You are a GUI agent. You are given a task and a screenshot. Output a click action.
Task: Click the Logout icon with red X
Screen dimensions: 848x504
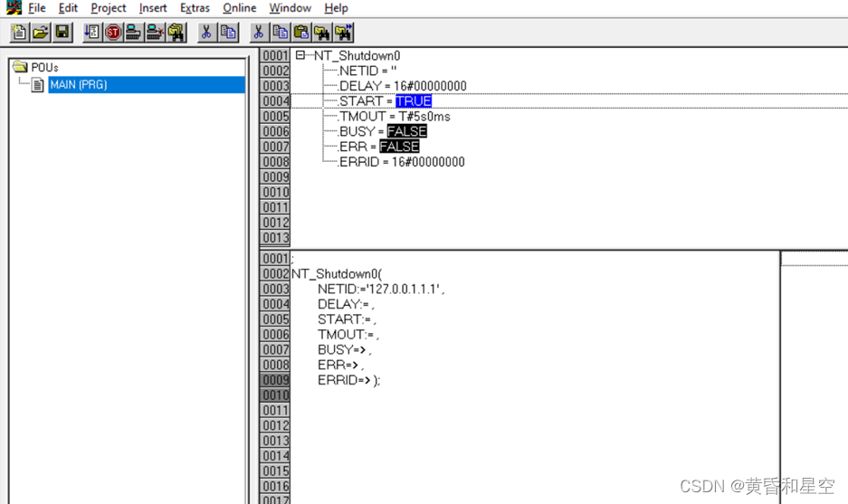155,33
